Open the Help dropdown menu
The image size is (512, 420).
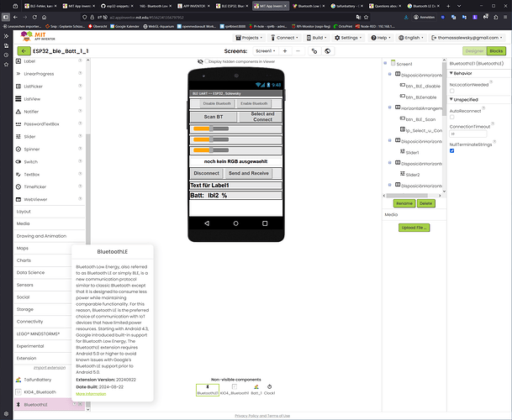381,38
